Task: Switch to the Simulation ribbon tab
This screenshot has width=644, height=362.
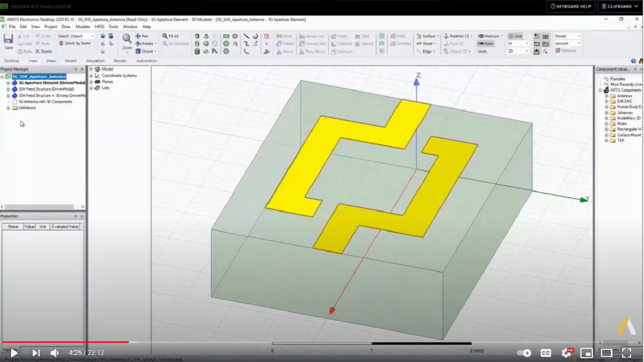Action: pyautogui.click(x=95, y=61)
